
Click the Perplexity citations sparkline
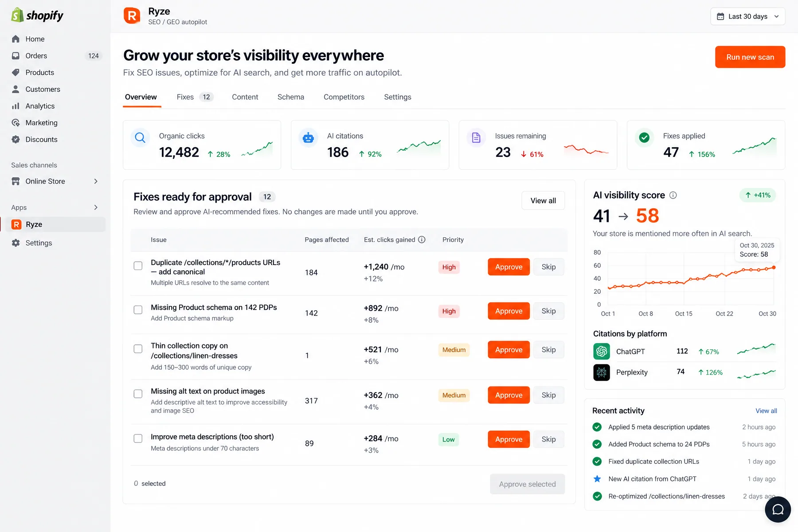click(x=756, y=374)
